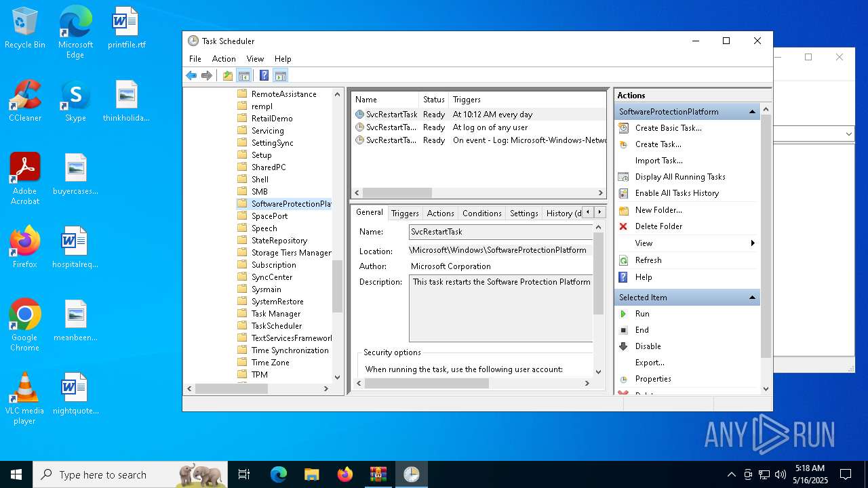Switch to the Conditions tab
This screenshot has width=868, height=488.
tap(482, 213)
